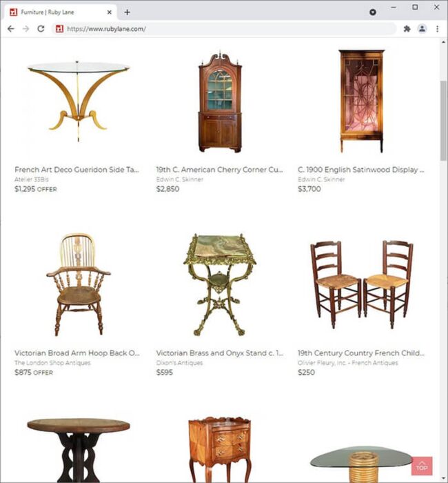Open a new tab with plus icon
Image resolution: width=448 pixels, height=483 pixels.
127,12
